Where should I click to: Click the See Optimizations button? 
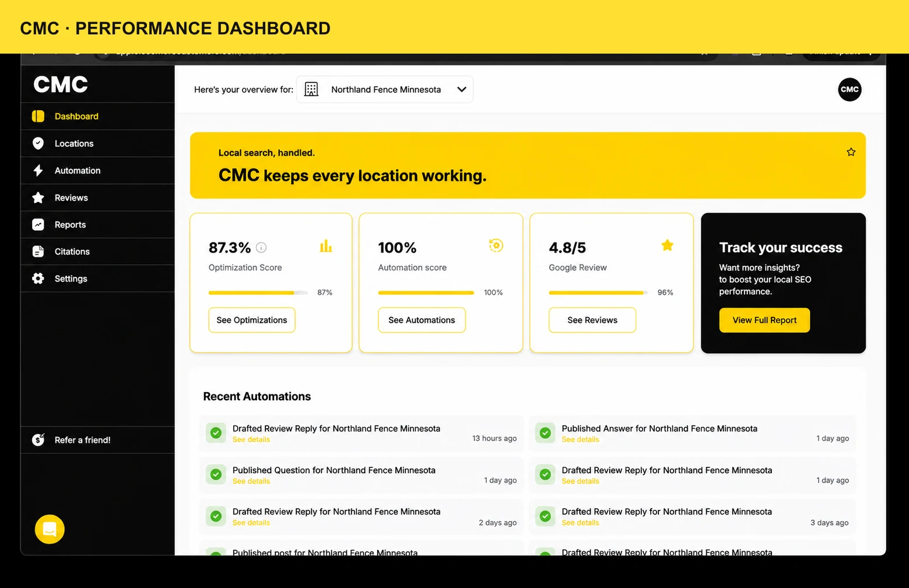tap(252, 320)
